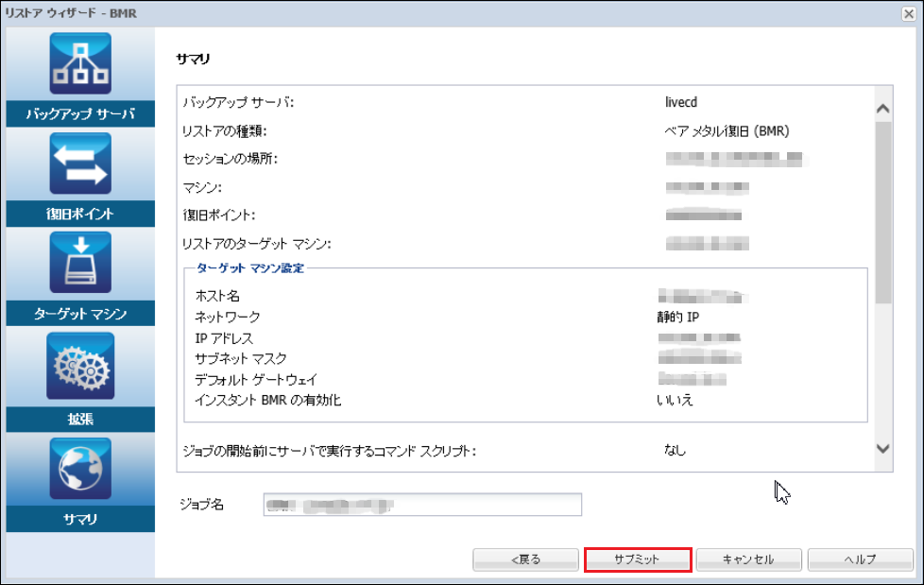This screenshot has width=924, height=585.
Task: Switch to the サマリ label tab
Action: click(x=80, y=519)
